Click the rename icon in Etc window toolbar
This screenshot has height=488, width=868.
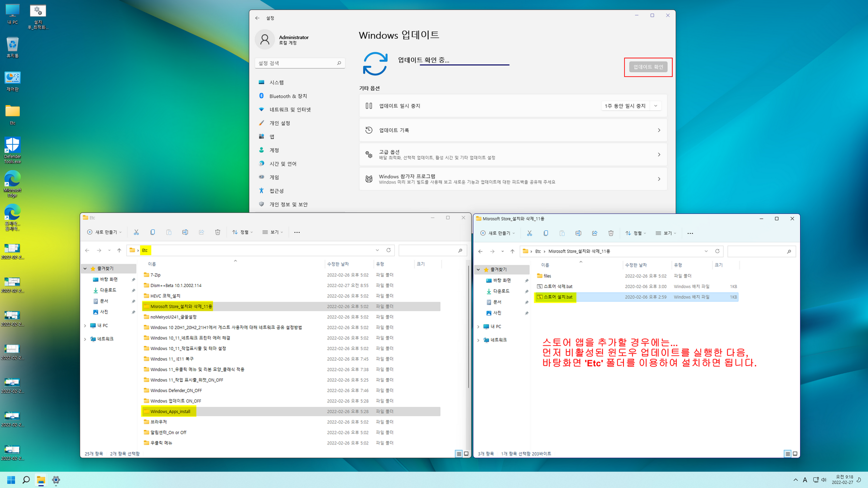tap(185, 232)
